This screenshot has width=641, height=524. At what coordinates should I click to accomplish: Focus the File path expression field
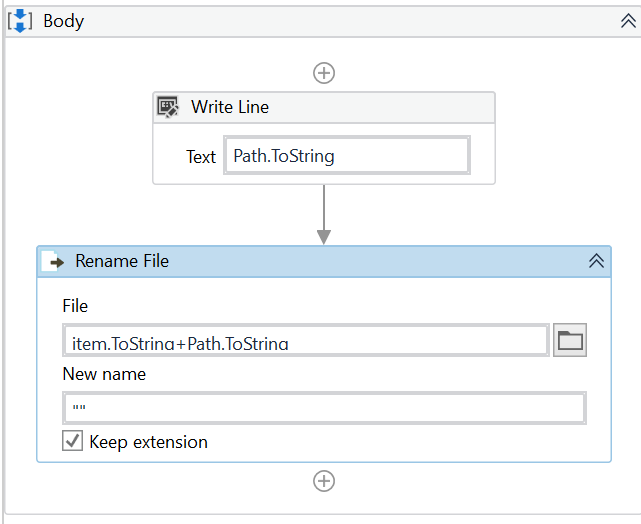(x=305, y=341)
